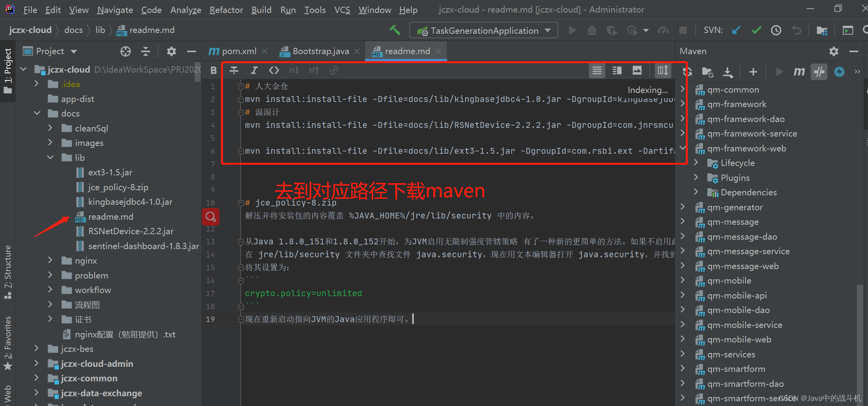Open Project panel settings gear
Screen dimensions: 868x406
click(x=172, y=51)
